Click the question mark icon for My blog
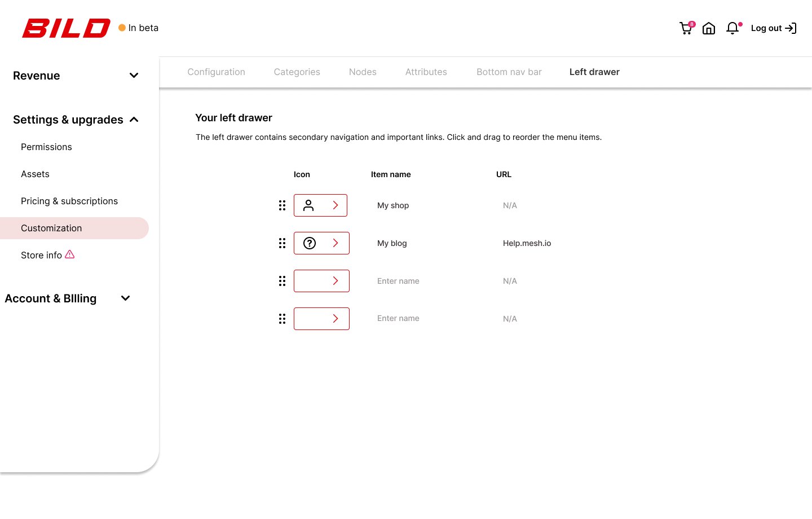812x519 pixels. pos(309,243)
